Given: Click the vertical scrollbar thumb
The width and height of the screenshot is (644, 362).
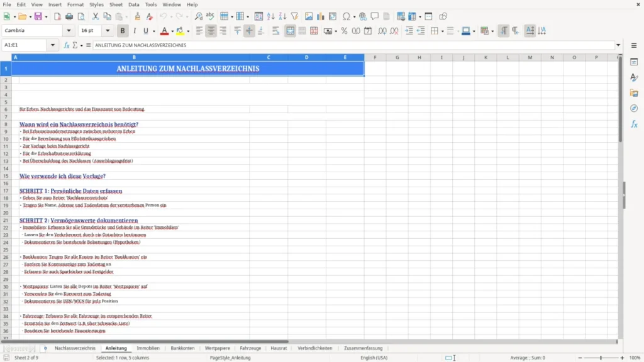Looking at the screenshot, I should point(619,99).
